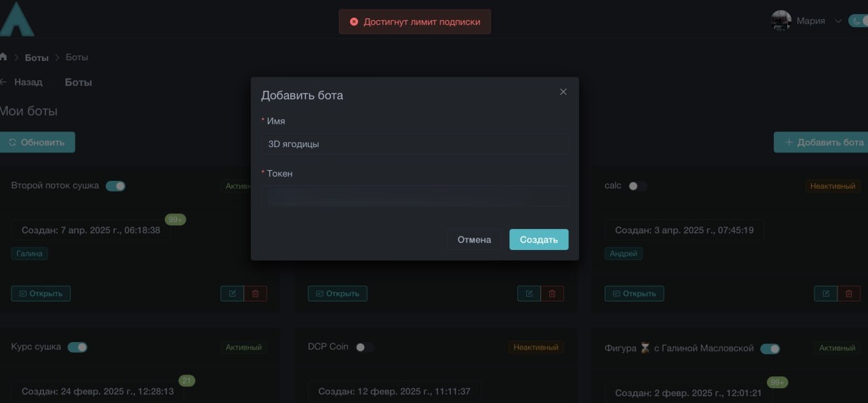This screenshot has height=403, width=868.
Task: Disable the Второй поток сушка bot toggle
Action: tap(115, 185)
